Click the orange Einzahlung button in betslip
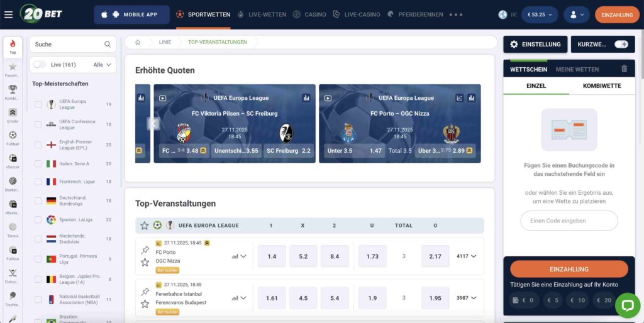 point(569,269)
